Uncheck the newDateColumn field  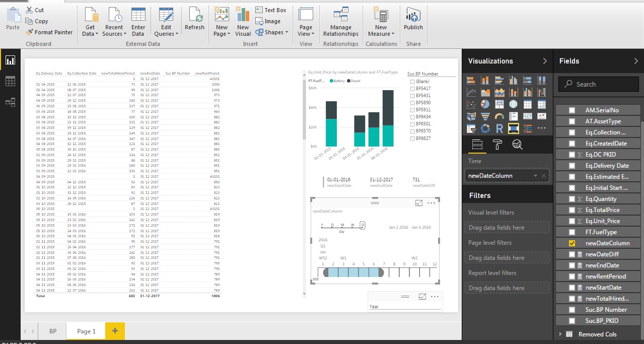tap(572, 243)
